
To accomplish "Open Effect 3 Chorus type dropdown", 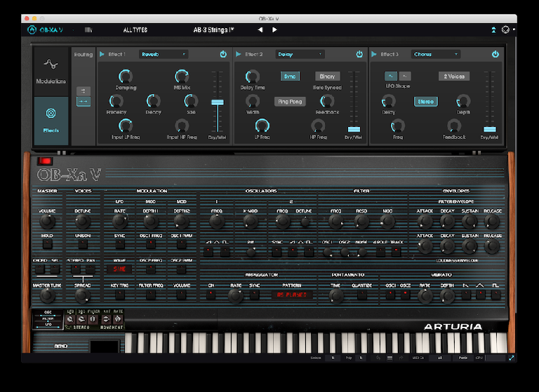I will pyautogui.click(x=436, y=54).
